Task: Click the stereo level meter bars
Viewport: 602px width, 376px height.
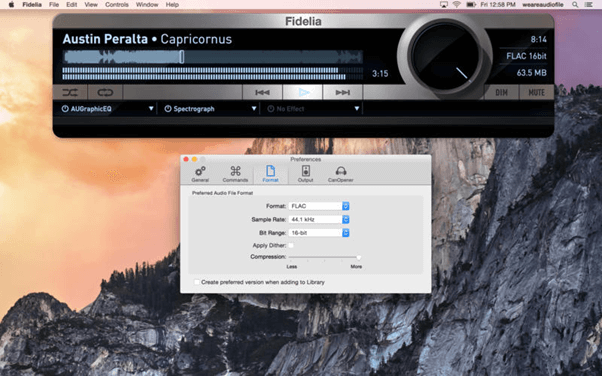Action: tap(212, 73)
